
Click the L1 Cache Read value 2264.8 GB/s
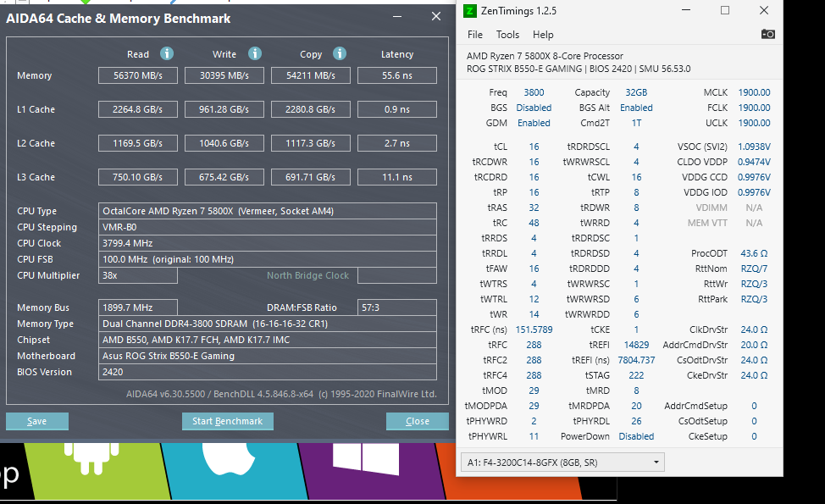(138, 109)
